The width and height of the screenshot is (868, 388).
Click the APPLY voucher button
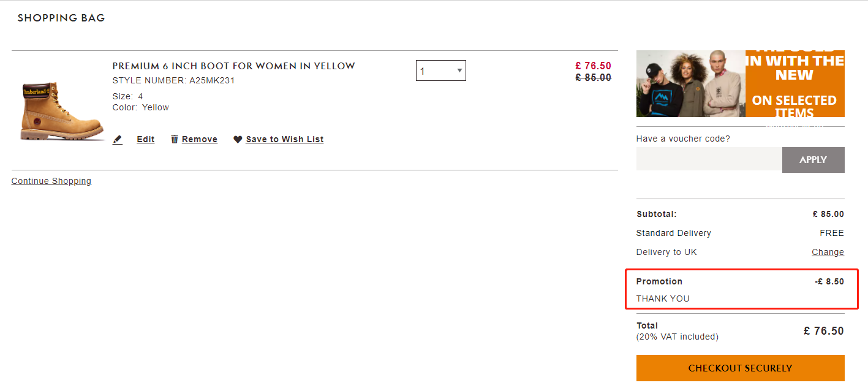813,160
